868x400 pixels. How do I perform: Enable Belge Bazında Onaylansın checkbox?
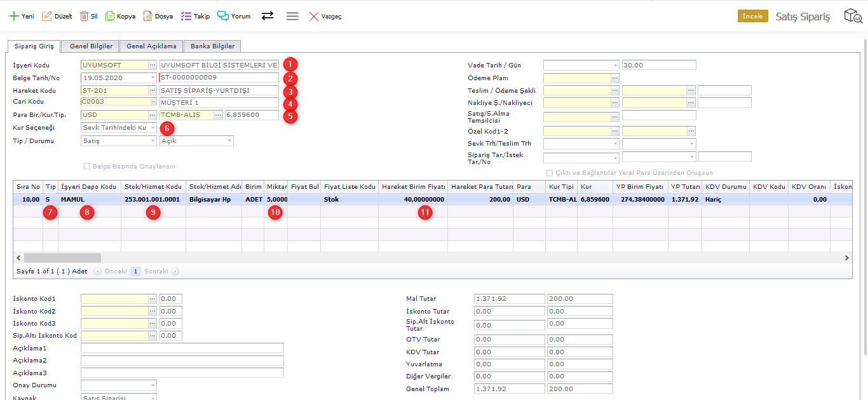87,167
